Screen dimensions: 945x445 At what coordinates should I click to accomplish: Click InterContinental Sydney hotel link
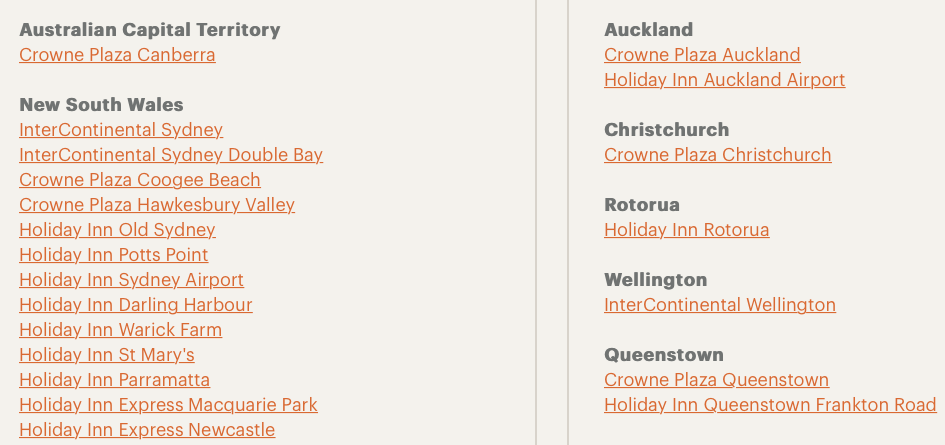[121, 130]
